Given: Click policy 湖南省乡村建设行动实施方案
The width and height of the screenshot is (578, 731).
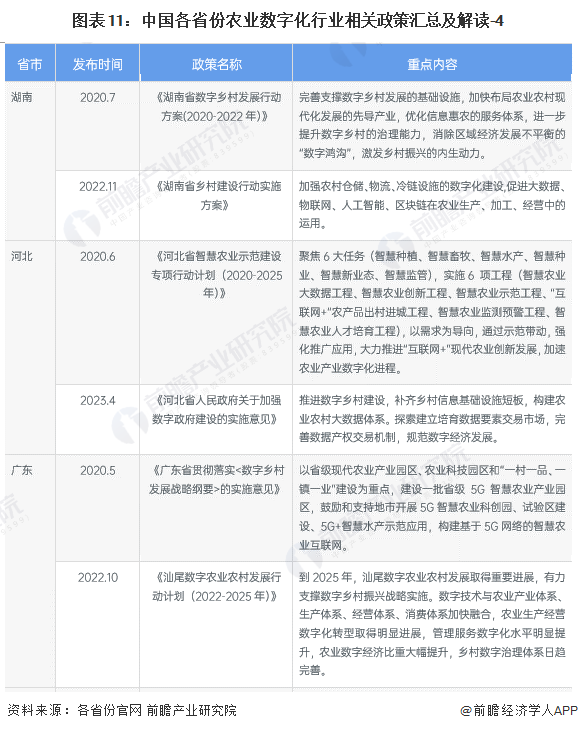Looking at the screenshot, I should (x=216, y=195).
